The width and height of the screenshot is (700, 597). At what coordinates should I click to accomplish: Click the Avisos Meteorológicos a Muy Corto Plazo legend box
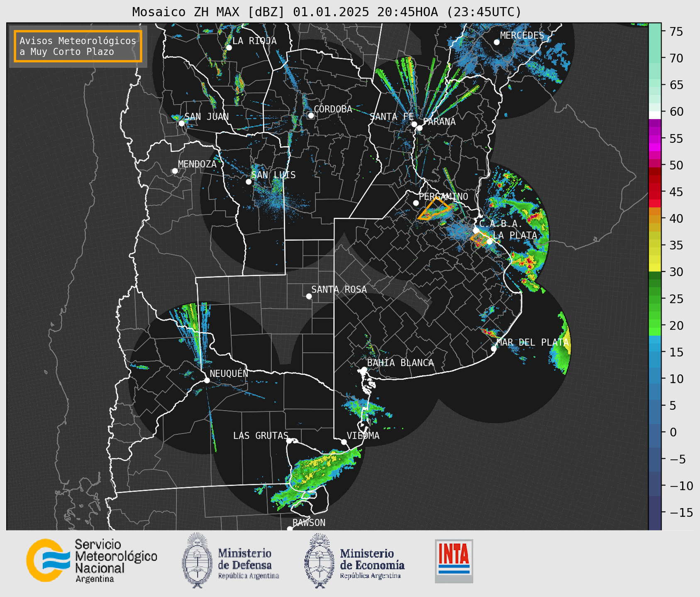(78, 46)
